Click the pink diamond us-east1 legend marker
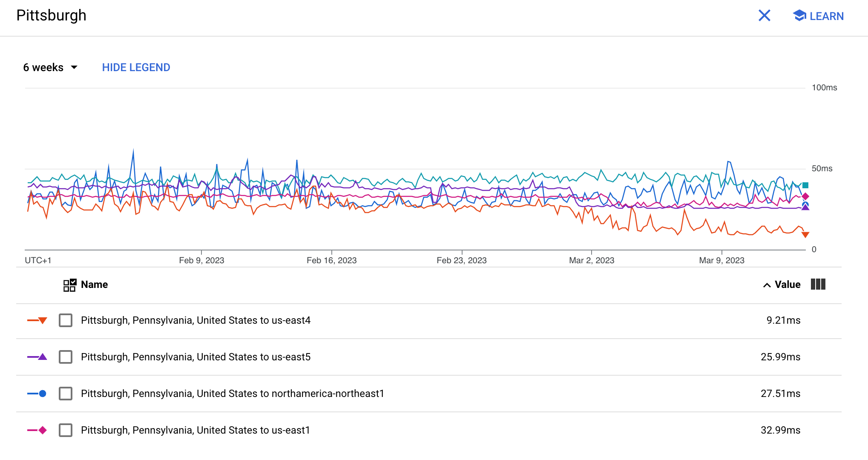 (x=42, y=430)
